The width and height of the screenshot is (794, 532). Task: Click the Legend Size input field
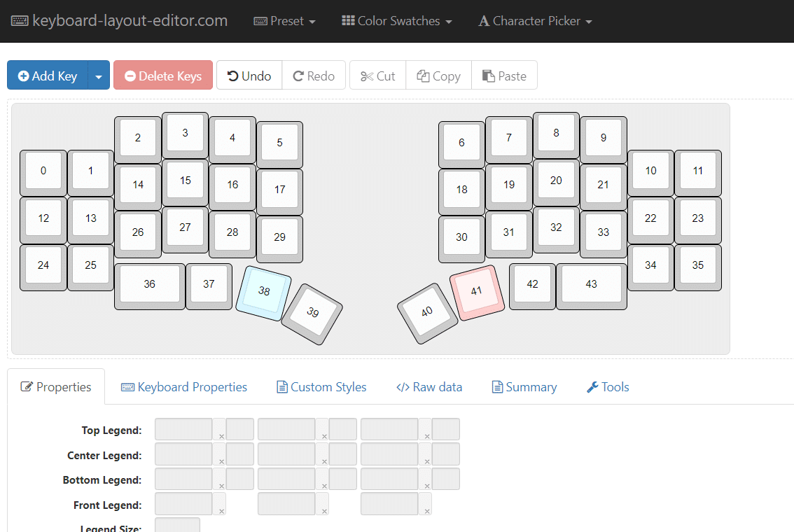coord(177,525)
